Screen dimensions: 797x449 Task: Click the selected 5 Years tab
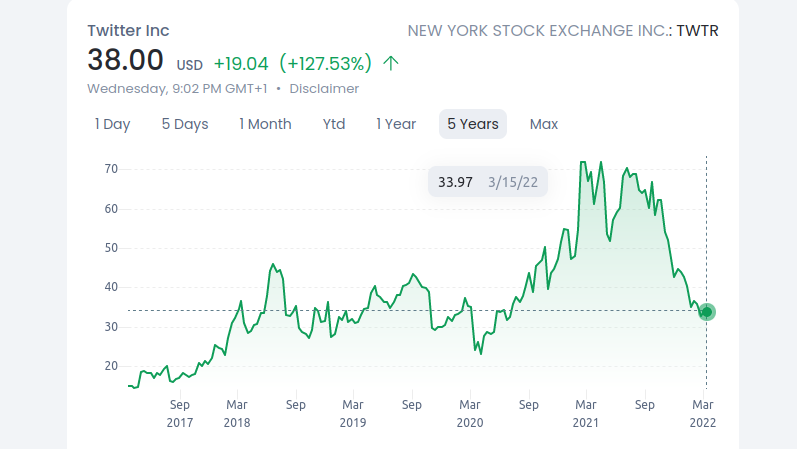473,124
